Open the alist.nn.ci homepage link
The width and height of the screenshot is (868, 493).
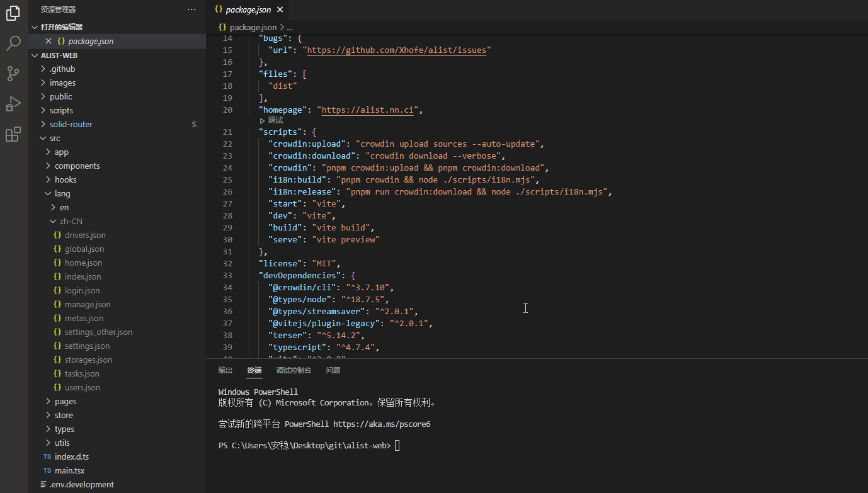[368, 110]
